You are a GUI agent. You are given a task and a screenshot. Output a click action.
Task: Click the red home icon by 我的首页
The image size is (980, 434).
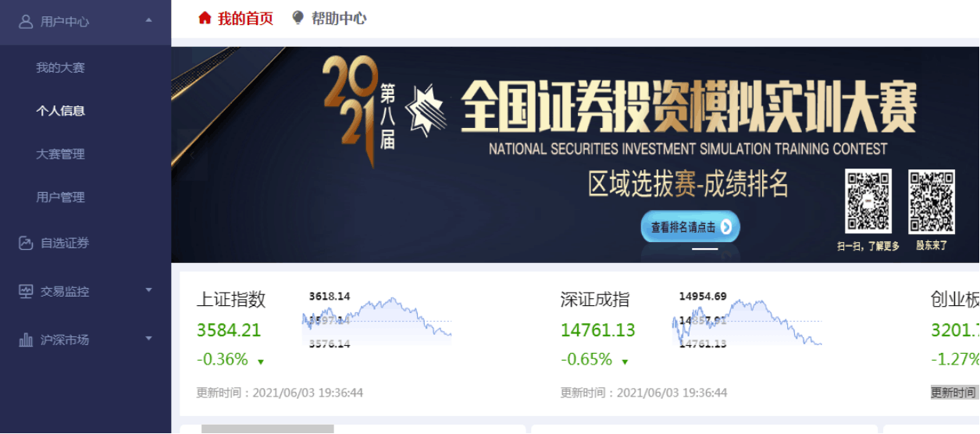(x=205, y=18)
